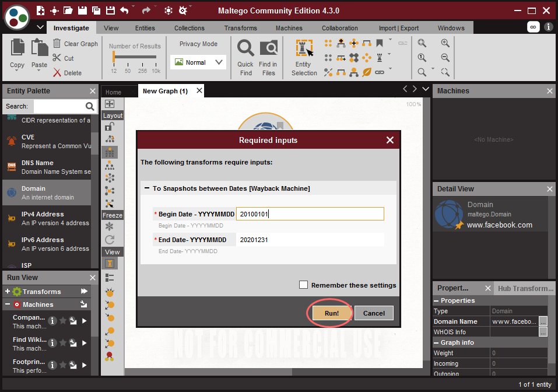
Task: Click the Paste icon
Action: pos(39,47)
